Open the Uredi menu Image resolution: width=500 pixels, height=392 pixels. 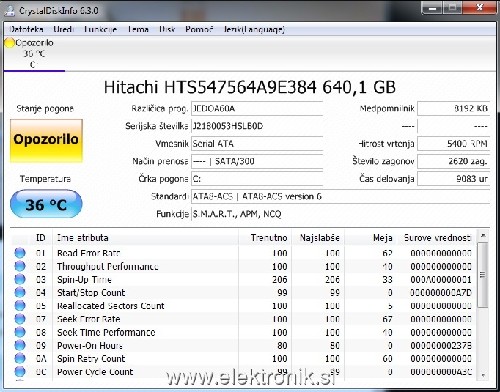63,29
